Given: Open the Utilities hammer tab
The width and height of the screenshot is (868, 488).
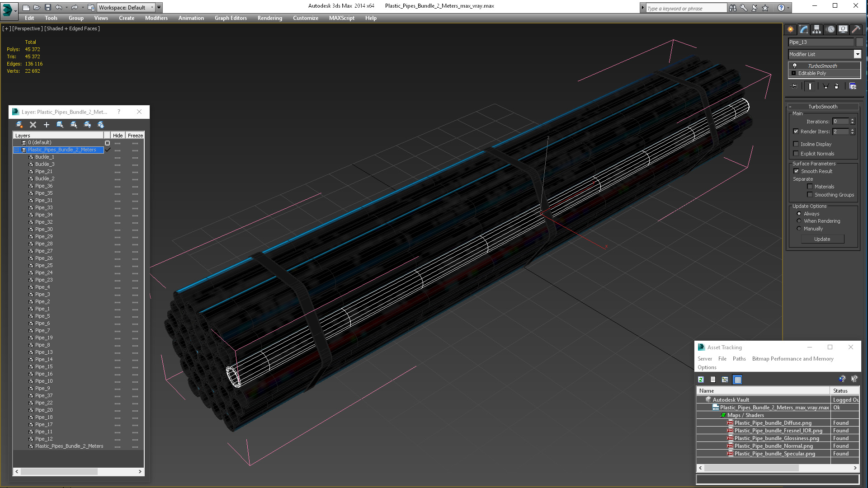Looking at the screenshot, I should pyautogui.click(x=856, y=29).
